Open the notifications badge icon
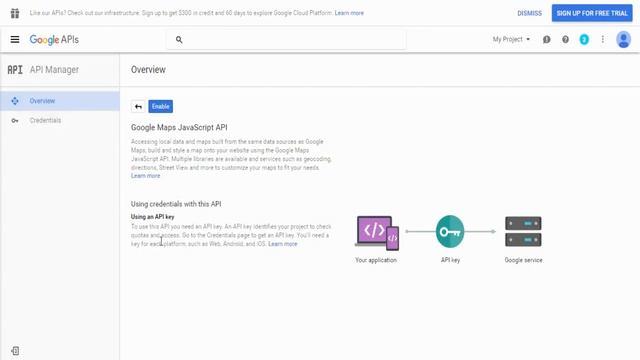 584,40
